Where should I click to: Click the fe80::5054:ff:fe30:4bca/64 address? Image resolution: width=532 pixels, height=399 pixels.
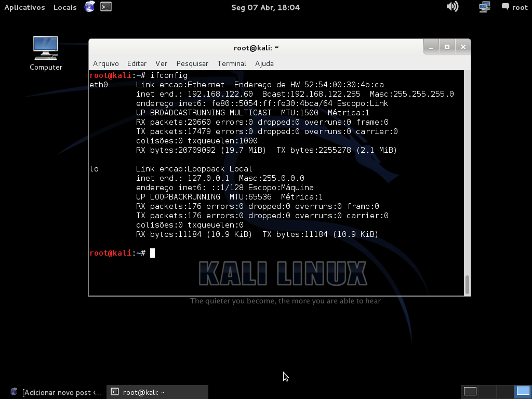(x=272, y=103)
